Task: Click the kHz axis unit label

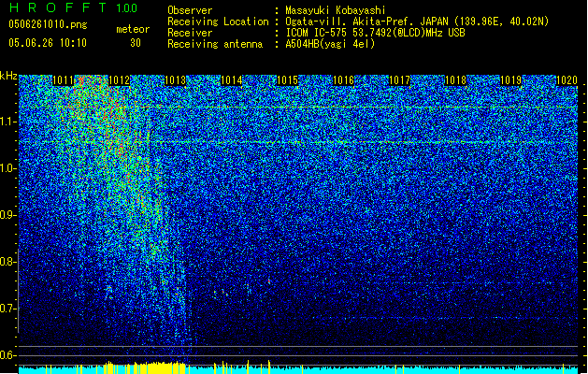Action: pyautogui.click(x=8, y=76)
